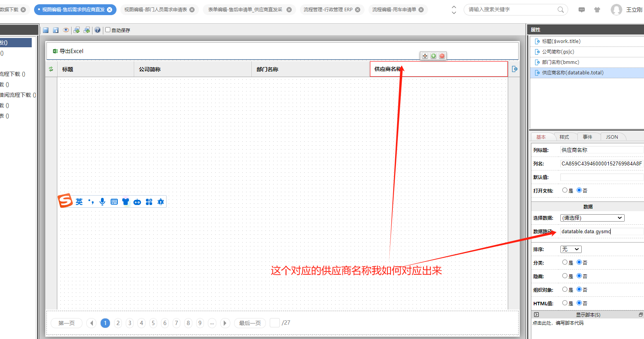Image resolution: width=644 pixels, height=339 pixels.
Task: Select 标题($work.title) in the properties list
Action: pos(587,41)
